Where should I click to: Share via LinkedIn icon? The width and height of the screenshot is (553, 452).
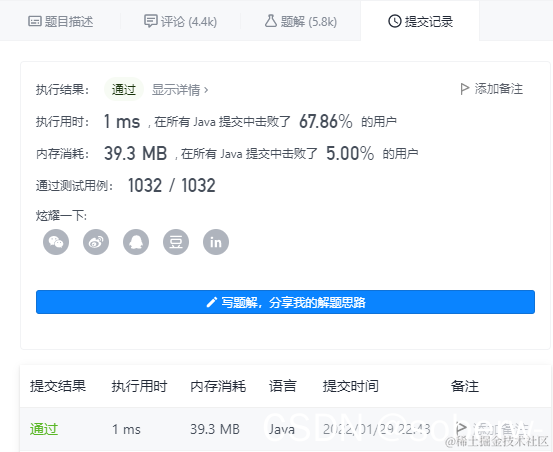pyautogui.click(x=216, y=242)
